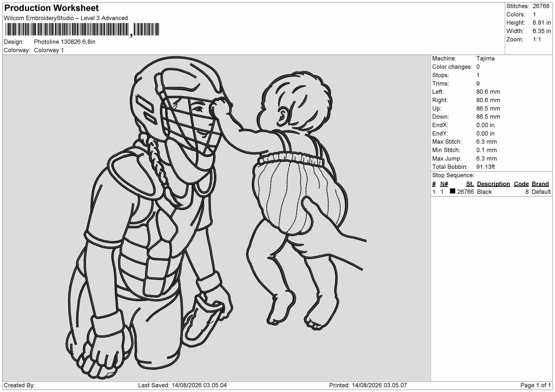This screenshot has height=392, width=555.
Task: Click the 'Page 1 of 1' indicator
Action: click(536, 385)
